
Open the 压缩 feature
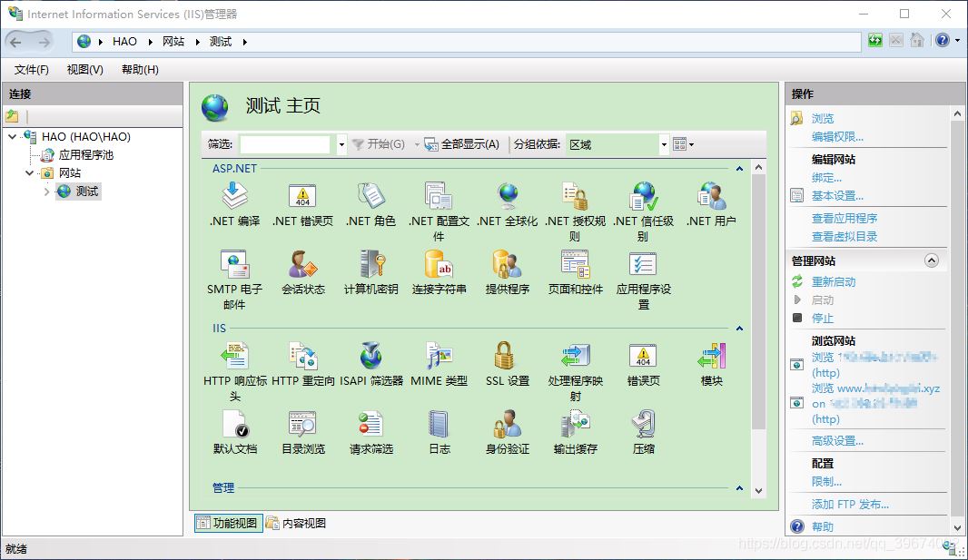click(643, 432)
